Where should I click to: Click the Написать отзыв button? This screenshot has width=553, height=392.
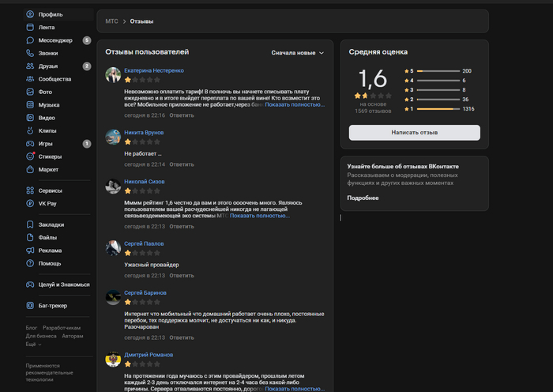coord(415,133)
